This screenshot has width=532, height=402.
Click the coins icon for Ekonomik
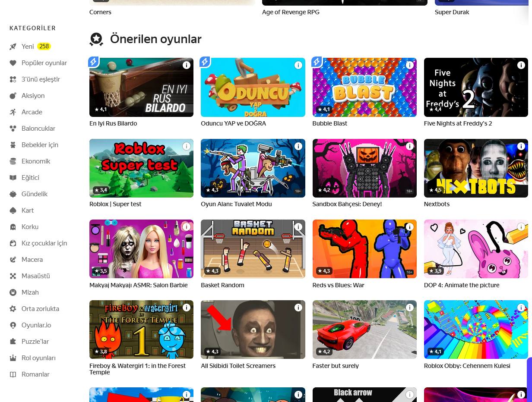coord(13,161)
